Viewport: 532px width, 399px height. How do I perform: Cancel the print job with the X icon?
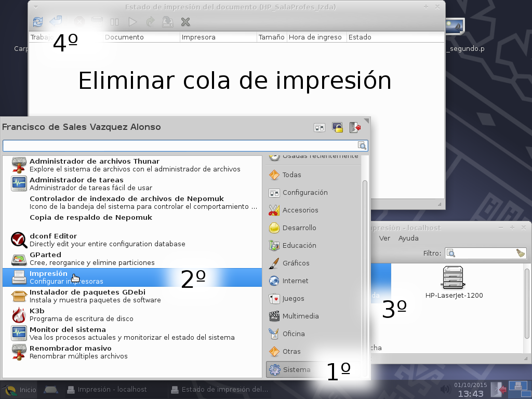pyautogui.click(x=185, y=22)
